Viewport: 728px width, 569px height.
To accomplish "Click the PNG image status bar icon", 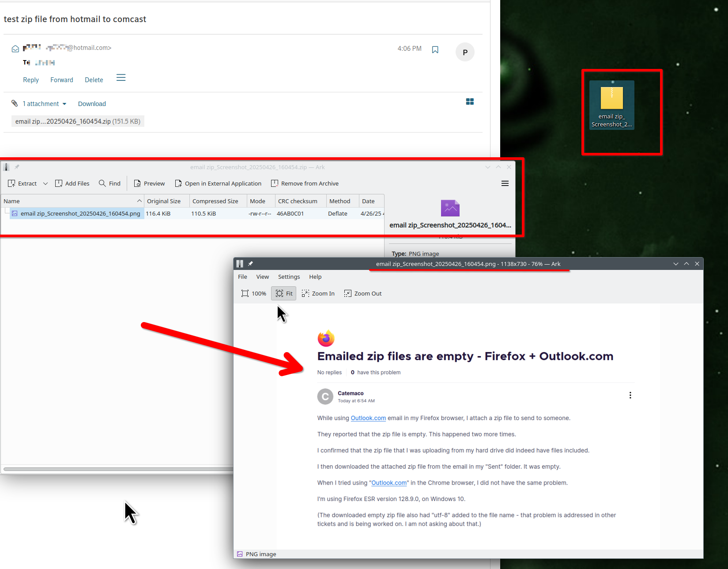I will click(240, 554).
